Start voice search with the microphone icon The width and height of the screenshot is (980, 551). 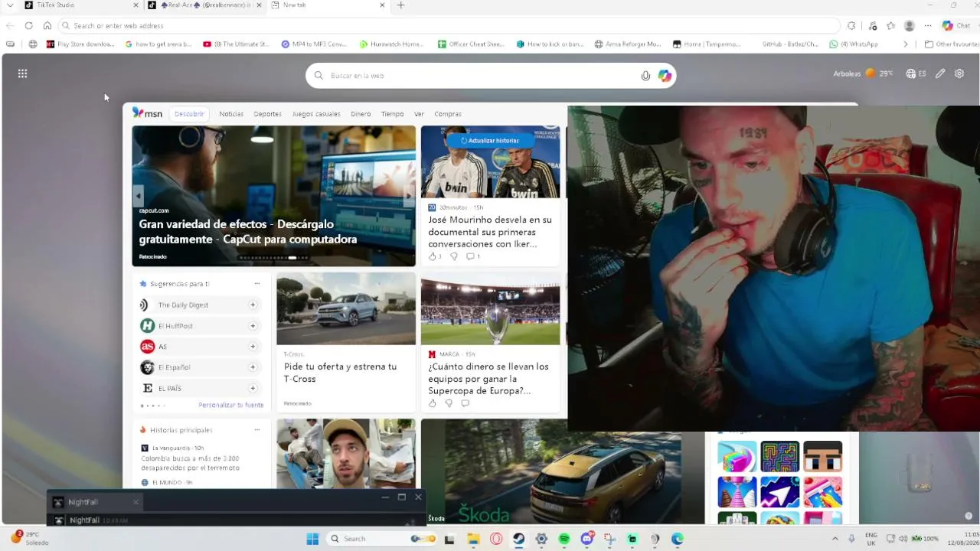pos(645,76)
